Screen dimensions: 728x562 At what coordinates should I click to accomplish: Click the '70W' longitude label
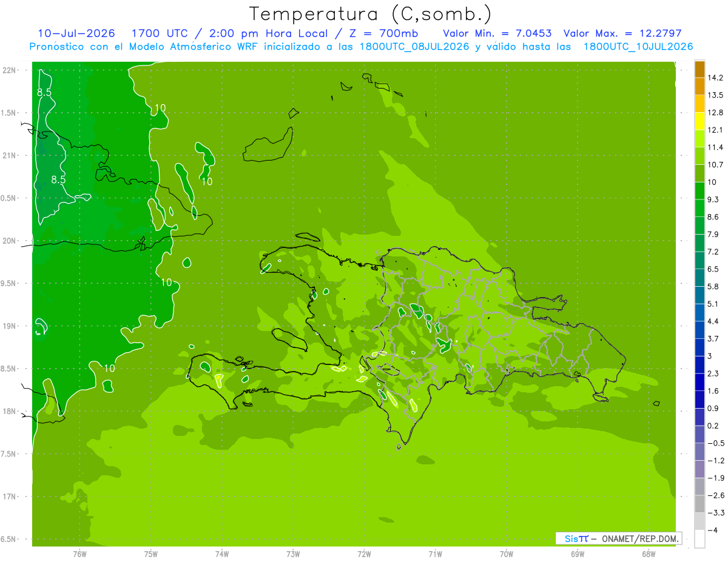coord(507,554)
